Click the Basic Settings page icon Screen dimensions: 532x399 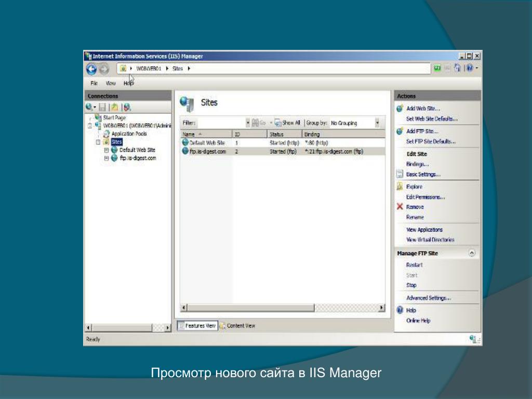[x=400, y=174]
